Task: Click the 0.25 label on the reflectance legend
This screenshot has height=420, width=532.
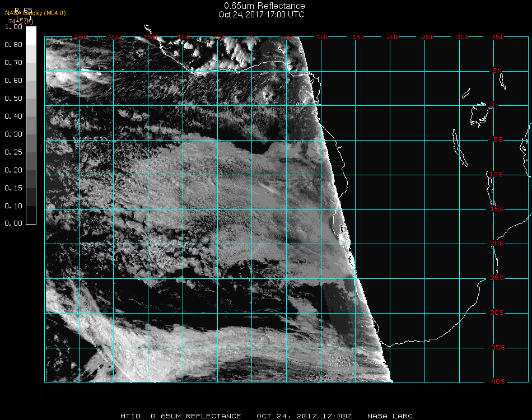Action: 12,152
